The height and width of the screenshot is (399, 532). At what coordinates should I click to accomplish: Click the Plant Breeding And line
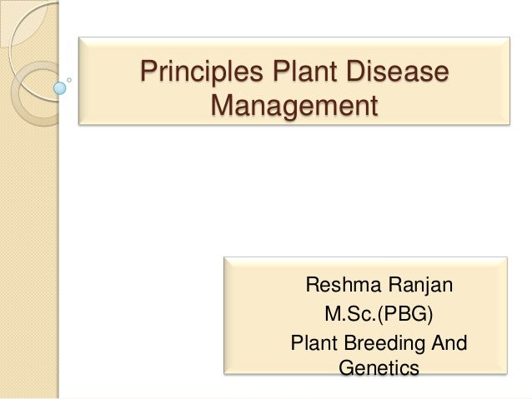point(379,342)
